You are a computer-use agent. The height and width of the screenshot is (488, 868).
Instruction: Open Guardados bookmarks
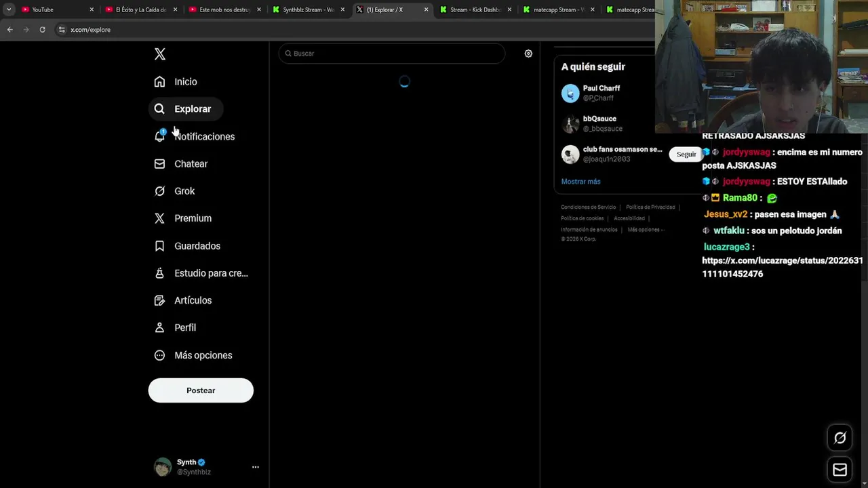(187, 246)
